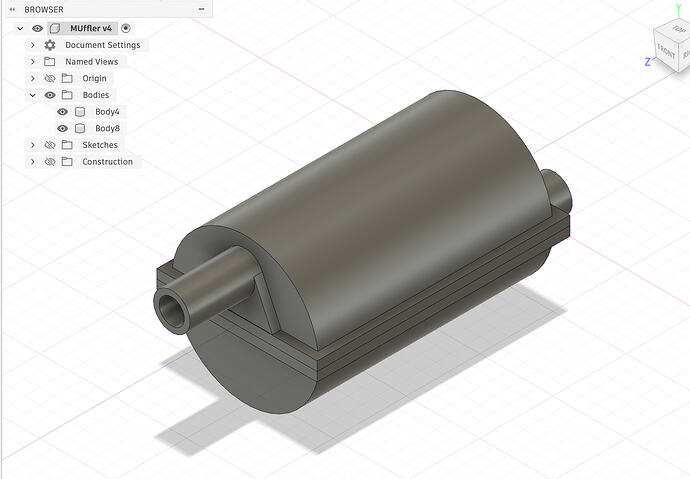Hide the Bodies folder

50,95
